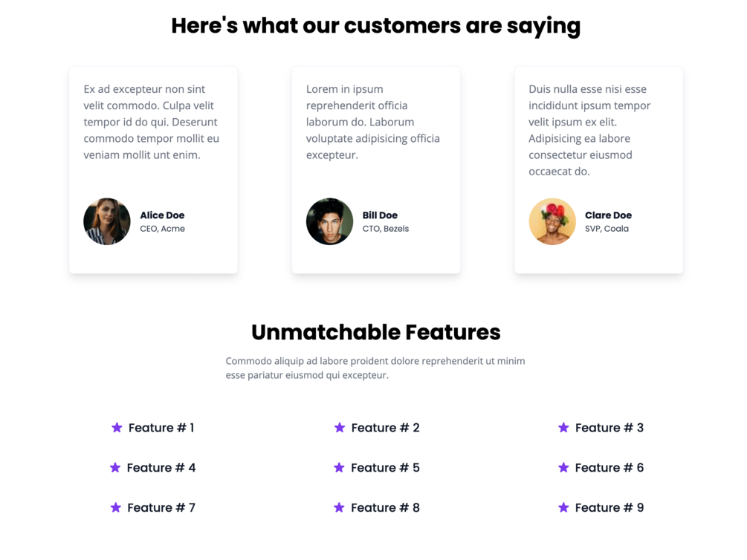Screen dimensions: 747x560
Task: Click the star icon beside Feature # 9
Action: tap(563, 508)
